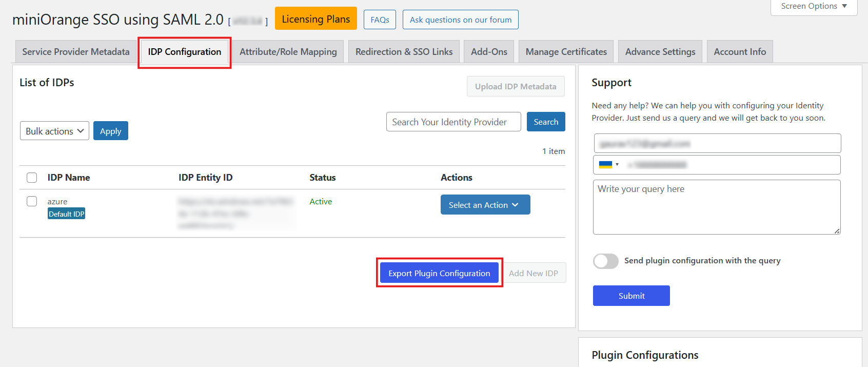The height and width of the screenshot is (367, 868).
Task: Click the Search button
Action: pos(546,122)
